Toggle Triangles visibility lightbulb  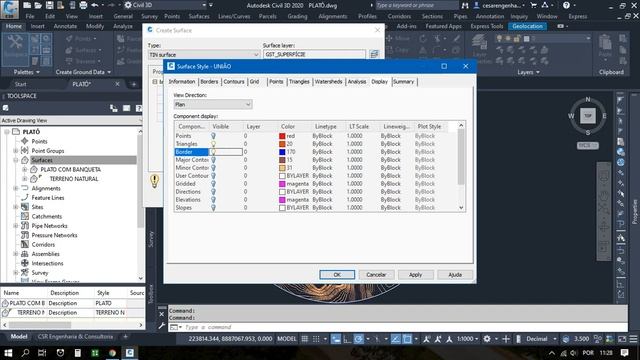pyautogui.click(x=213, y=144)
